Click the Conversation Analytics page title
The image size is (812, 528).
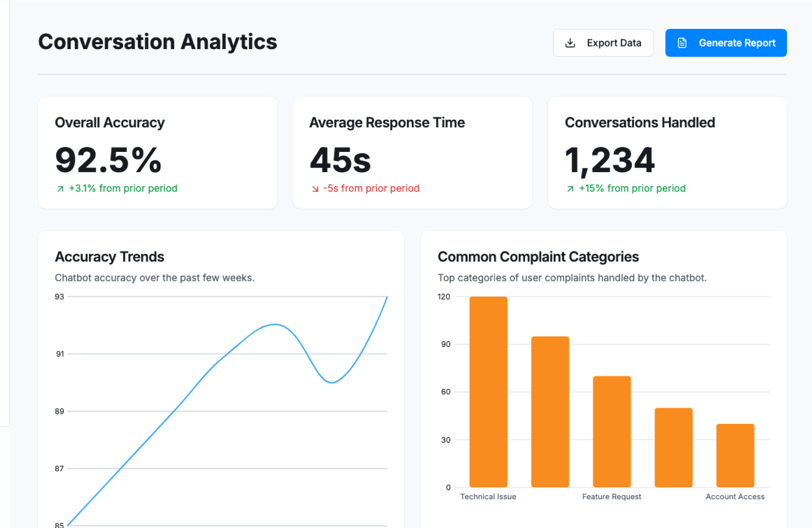pos(157,42)
